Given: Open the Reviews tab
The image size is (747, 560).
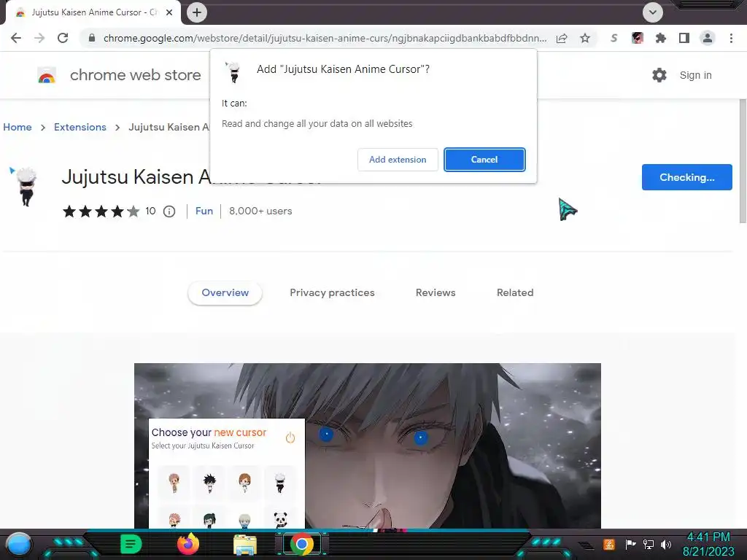Looking at the screenshot, I should click(x=436, y=293).
